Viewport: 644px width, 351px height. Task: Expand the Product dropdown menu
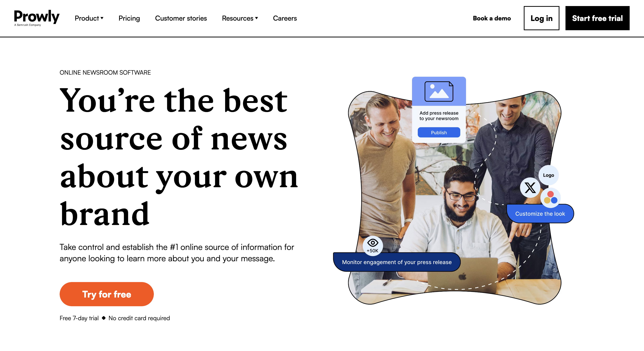pos(89,18)
